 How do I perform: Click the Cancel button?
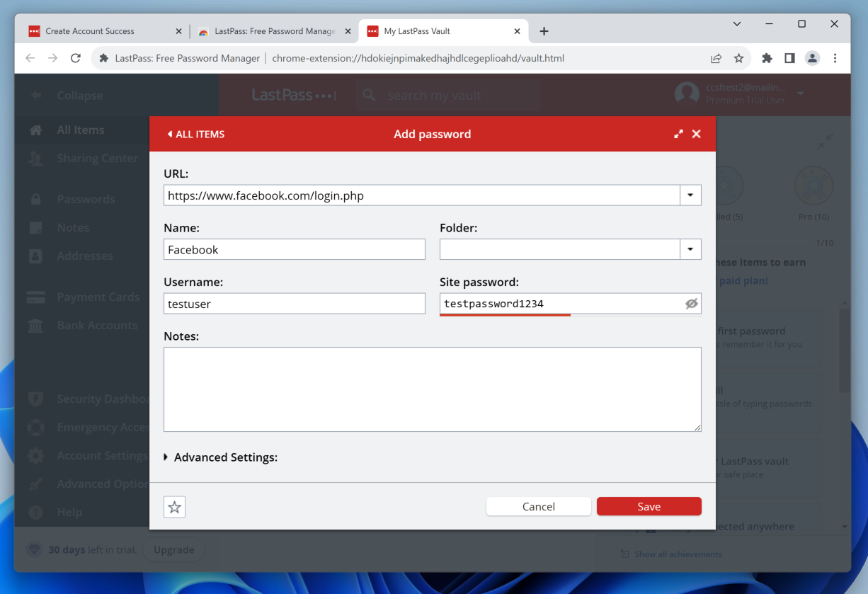539,506
